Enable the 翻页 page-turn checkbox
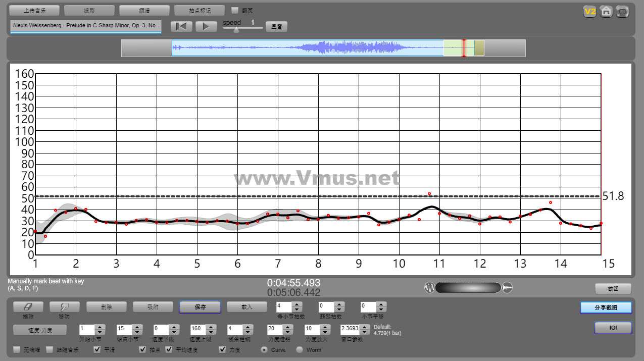644x361 pixels. [x=235, y=10]
